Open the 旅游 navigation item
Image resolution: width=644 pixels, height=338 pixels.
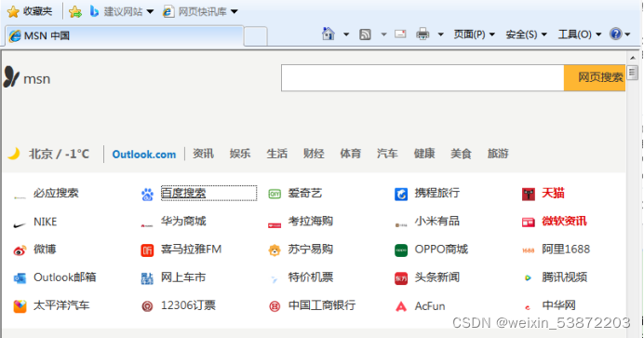click(x=498, y=154)
